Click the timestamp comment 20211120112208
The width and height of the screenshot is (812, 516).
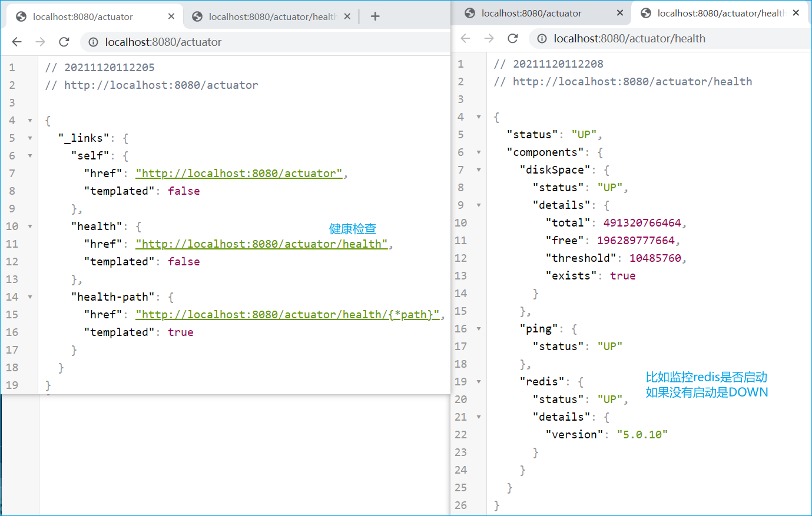point(548,64)
